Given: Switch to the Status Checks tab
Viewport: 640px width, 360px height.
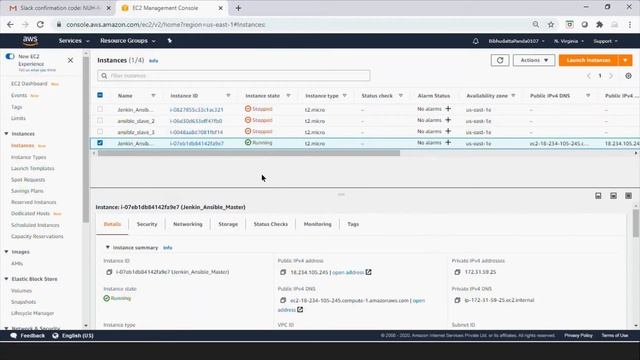Looking at the screenshot, I should coord(271,224).
